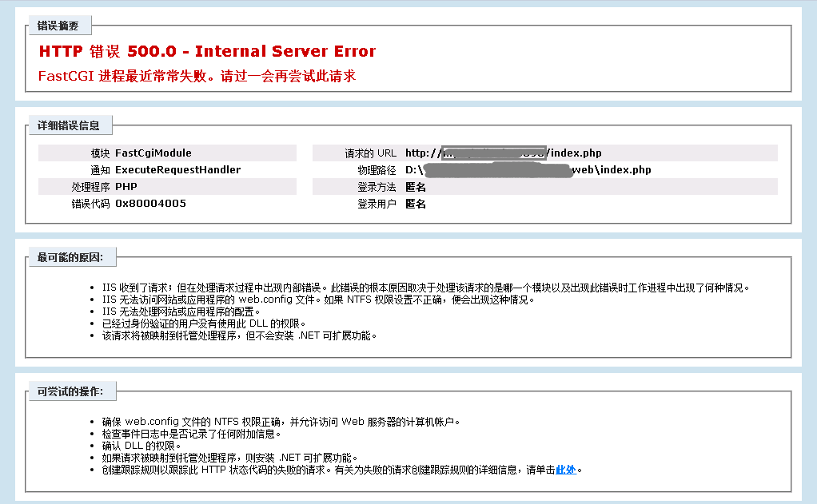Select the 'FastCgiModule' module value
Image resolution: width=817 pixels, height=504 pixels.
coord(153,153)
